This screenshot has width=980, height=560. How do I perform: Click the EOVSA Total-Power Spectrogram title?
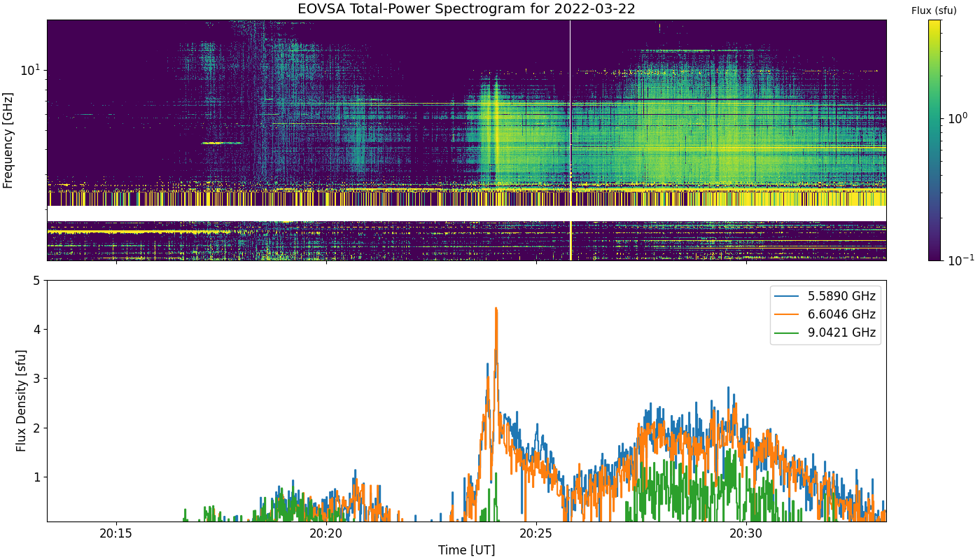466,9
